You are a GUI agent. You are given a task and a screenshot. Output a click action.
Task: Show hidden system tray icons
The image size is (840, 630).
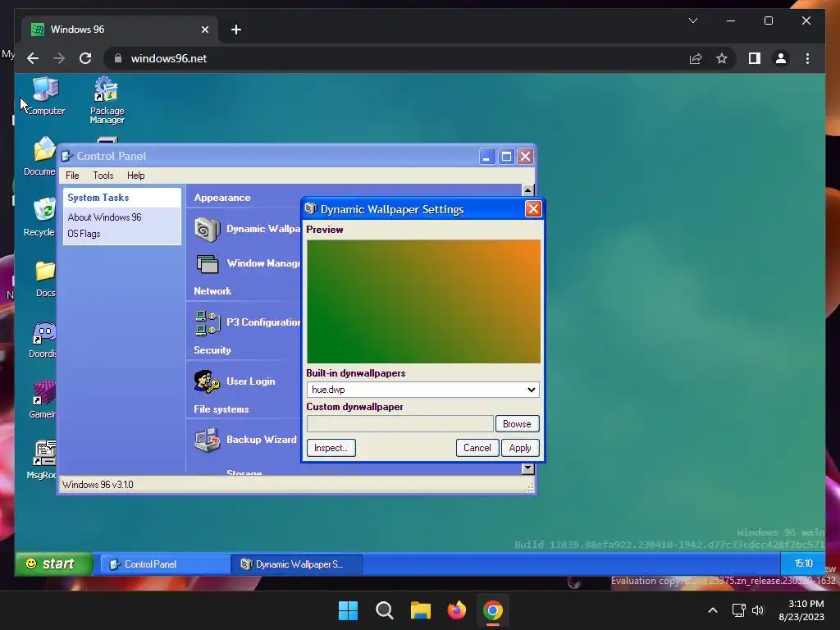point(713,610)
